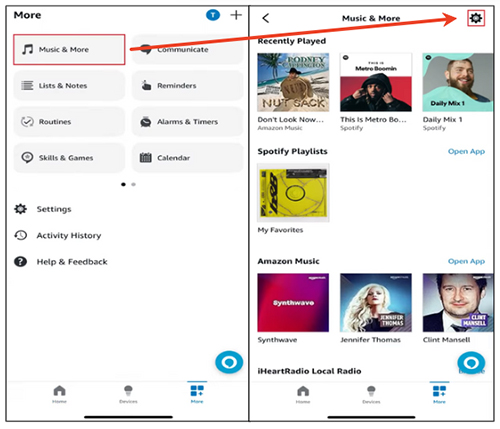Click Open App next to Amazon Music

click(466, 261)
